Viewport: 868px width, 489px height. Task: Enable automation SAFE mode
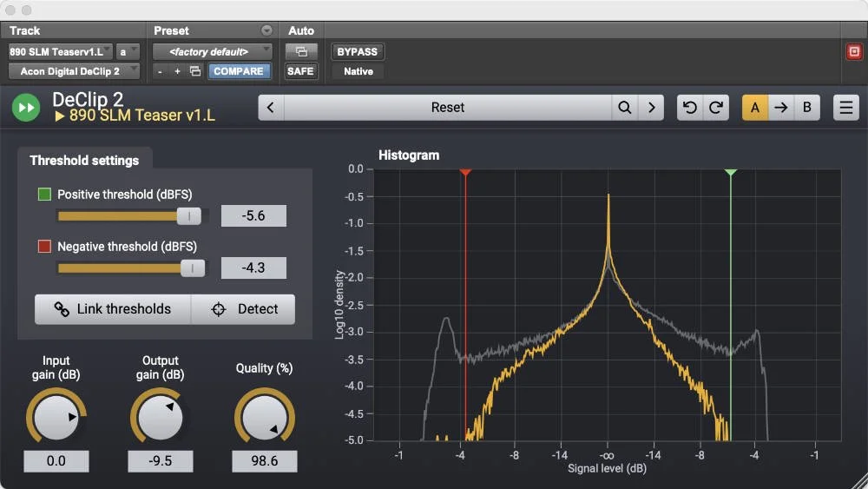(x=300, y=71)
